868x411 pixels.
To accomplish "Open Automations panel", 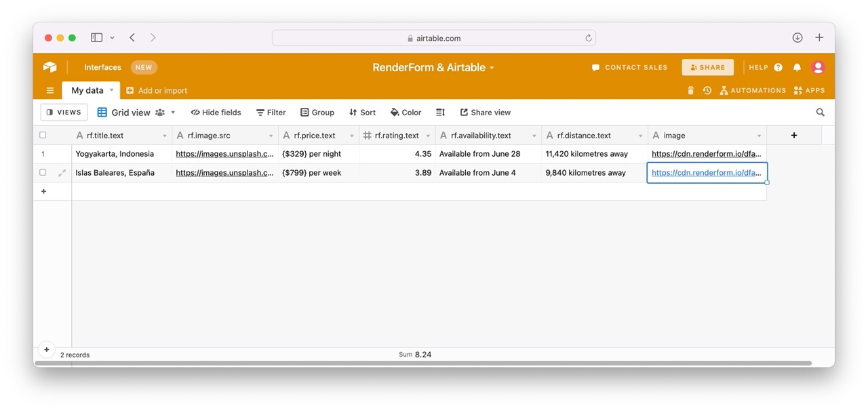I will pos(753,90).
